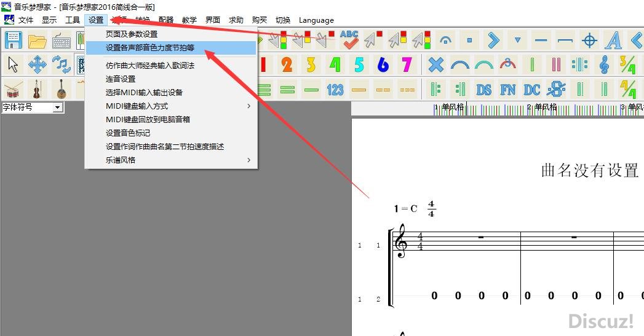The height and width of the screenshot is (336, 644).
Task: Choose the violin instrument icon
Action: pyautogui.click(x=37, y=89)
